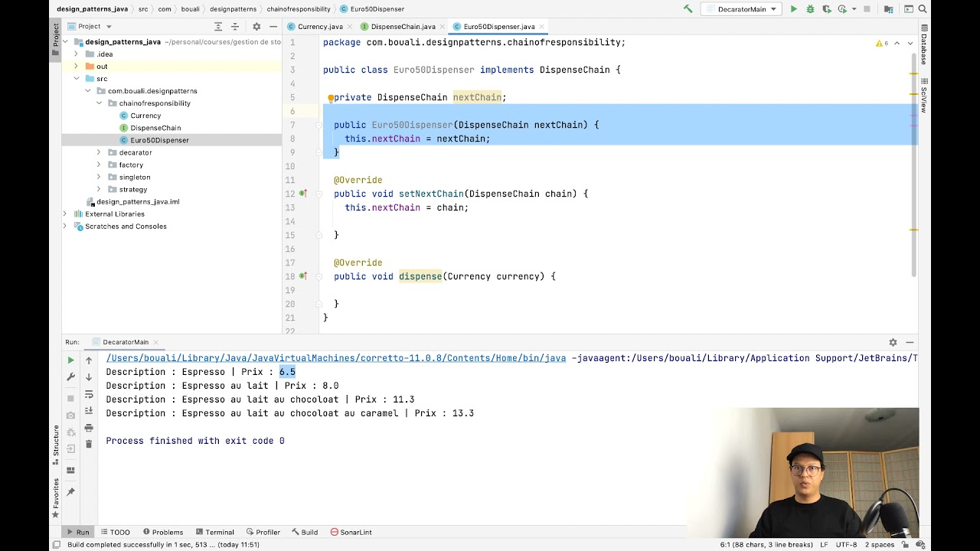Rerun DecaratorMain in Run panel

point(70,360)
